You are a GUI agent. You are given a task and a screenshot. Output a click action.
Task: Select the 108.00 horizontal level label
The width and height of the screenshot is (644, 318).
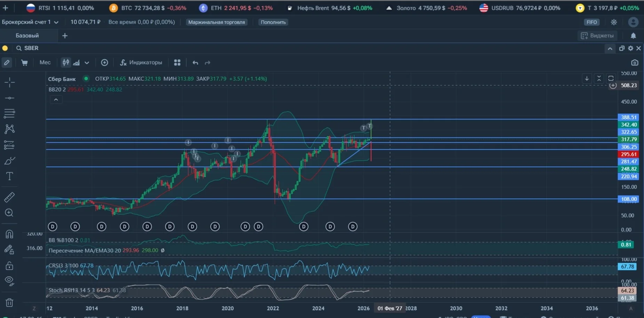[628, 199]
